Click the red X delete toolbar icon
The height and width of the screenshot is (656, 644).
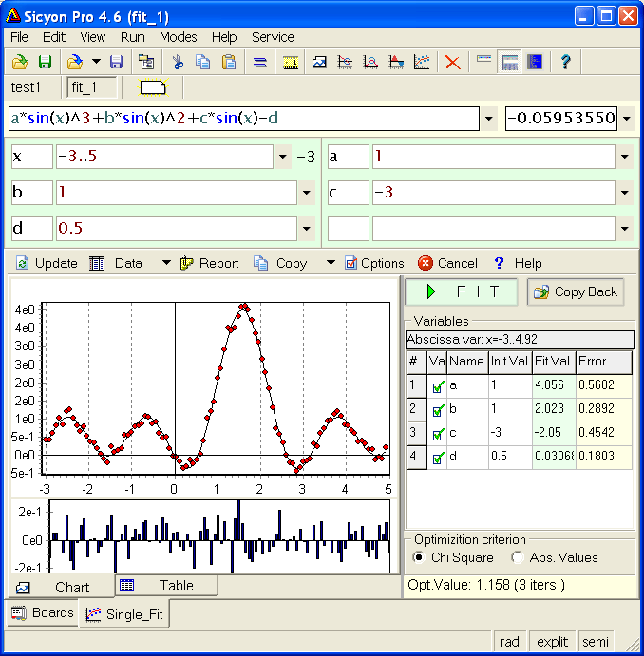[x=453, y=63]
